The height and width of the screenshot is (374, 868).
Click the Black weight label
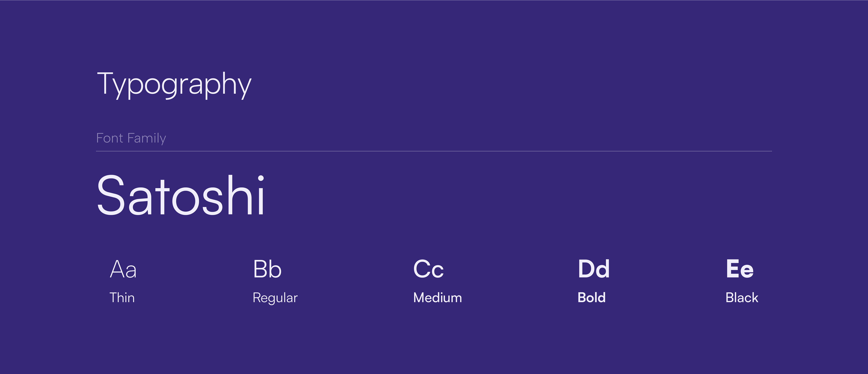click(x=742, y=298)
